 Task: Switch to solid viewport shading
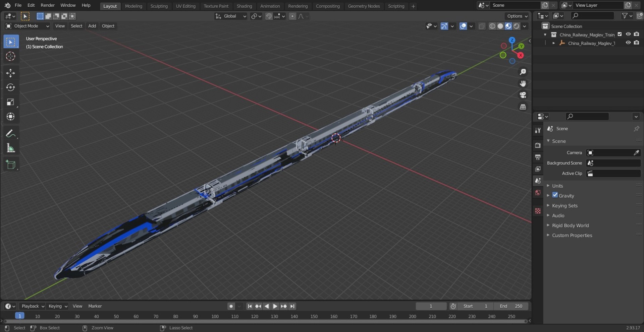pos(500,26)
